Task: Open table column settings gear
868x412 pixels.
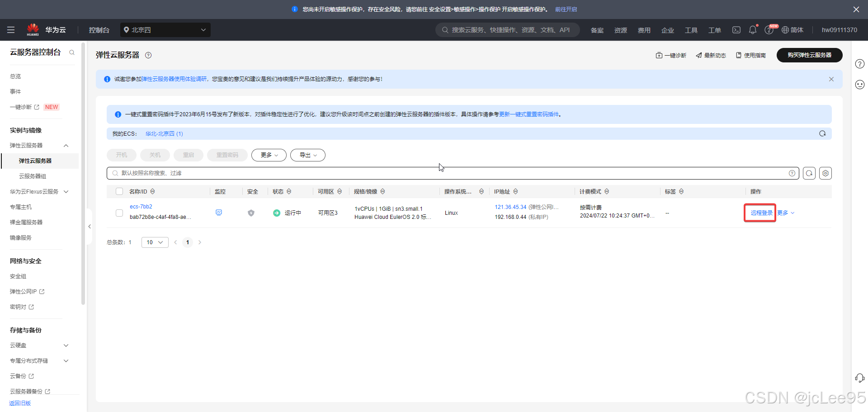Action: coord(826,173)
